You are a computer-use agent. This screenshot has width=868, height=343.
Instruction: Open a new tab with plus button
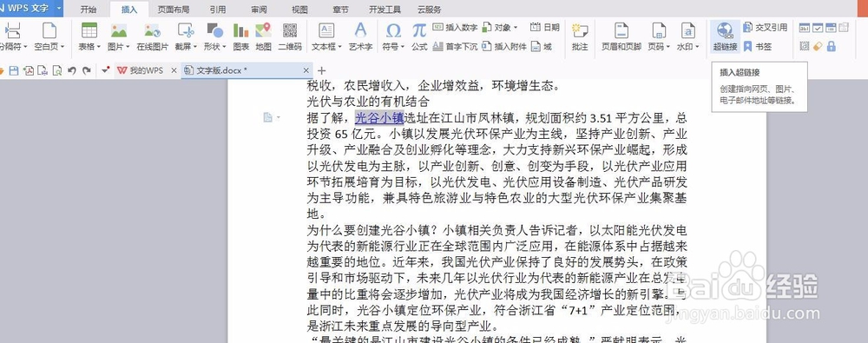point(322,70)
